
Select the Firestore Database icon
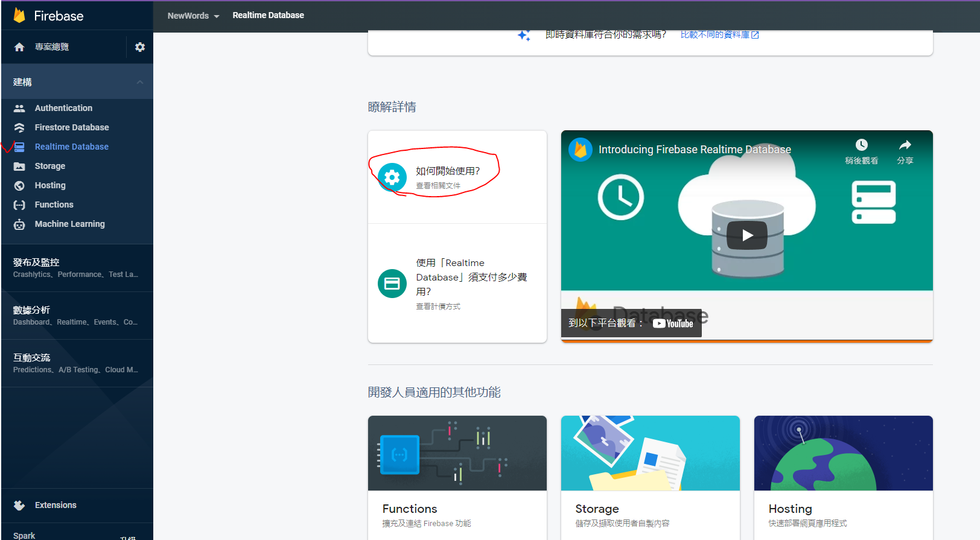(19, 127)
